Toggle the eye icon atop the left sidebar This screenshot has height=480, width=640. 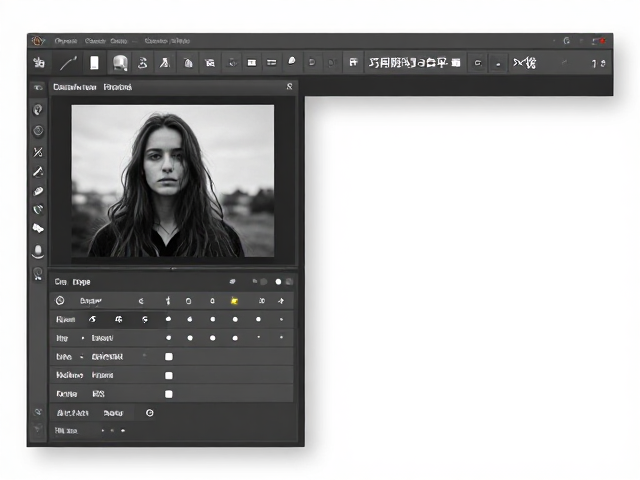click(x=38, y=88)
